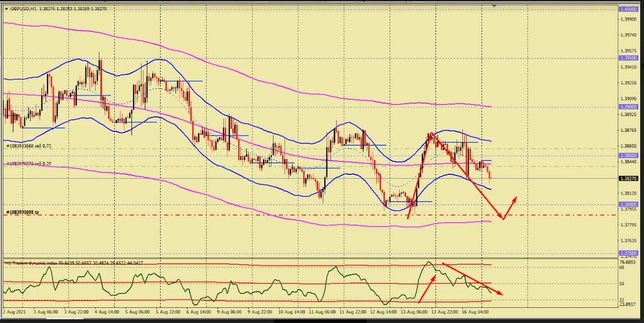Click the dropdown triangle before GBPUSD,H1 title
The image size is (644, 323).
tap(6, 9)
